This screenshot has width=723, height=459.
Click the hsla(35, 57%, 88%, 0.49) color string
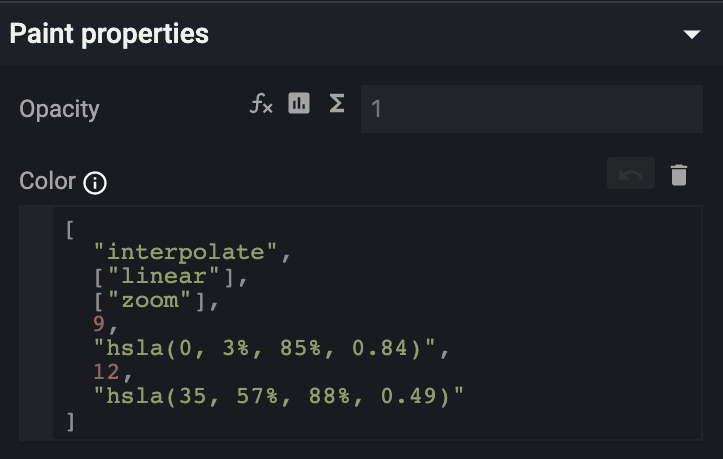point(278,396)
